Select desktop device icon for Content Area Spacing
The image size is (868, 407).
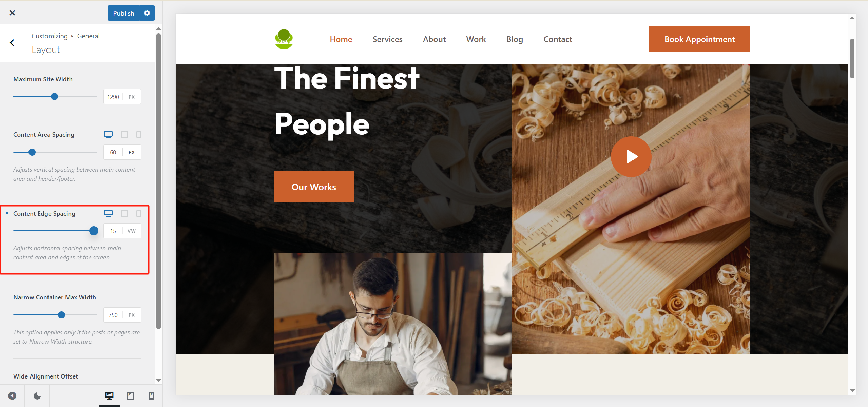pyautogui.click(x=108, y=134)
